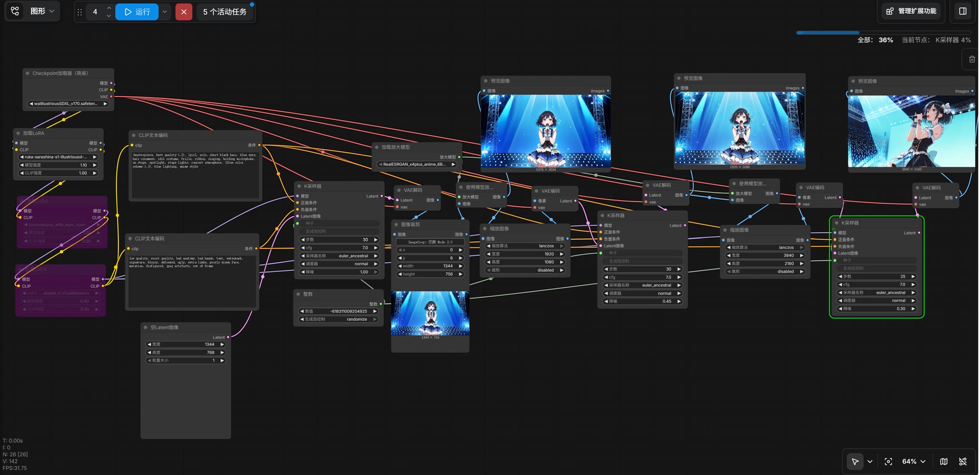Click the red VAE output port on Checkpoint加载器
This screenshot has height=475, width=980.
[111, 96]
